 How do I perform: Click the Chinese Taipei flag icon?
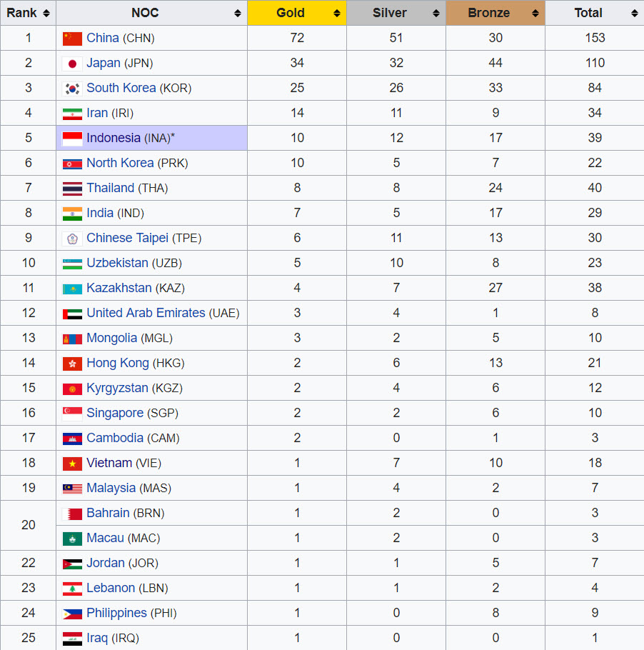coord(72,239)
